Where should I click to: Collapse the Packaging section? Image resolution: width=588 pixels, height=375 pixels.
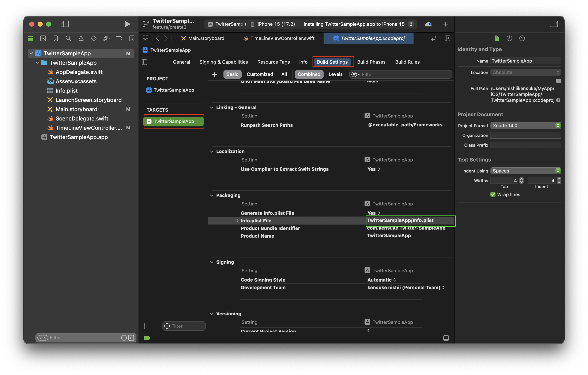[212, 195]
